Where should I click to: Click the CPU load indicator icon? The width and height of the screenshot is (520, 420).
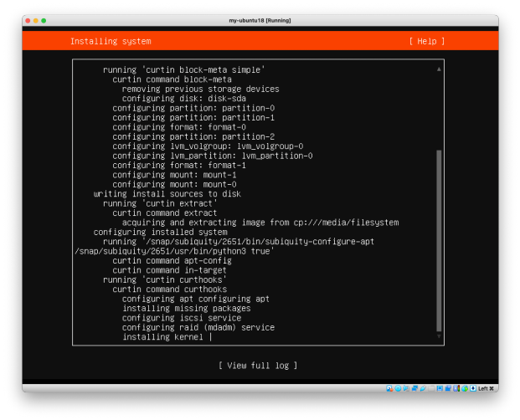click(x=456, y=388)
